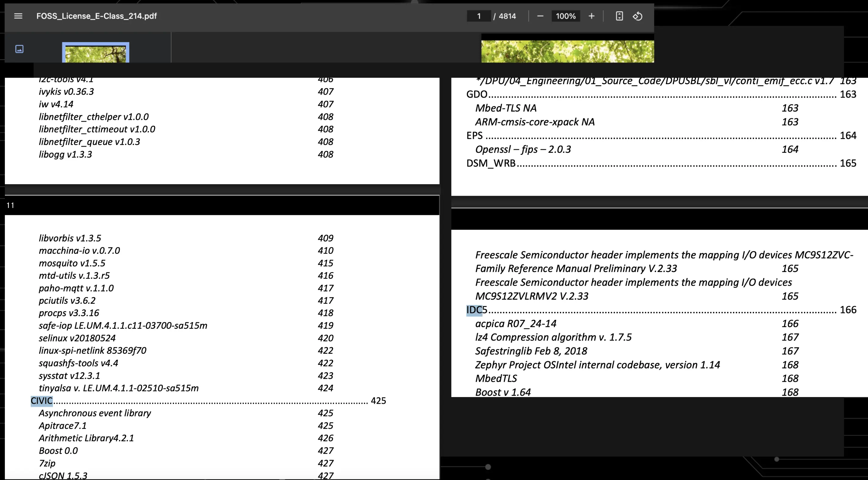Image resolution: width=868 pixels, height=480 pixels.
Task: Click the page number input field
Action: coord(478,16)
